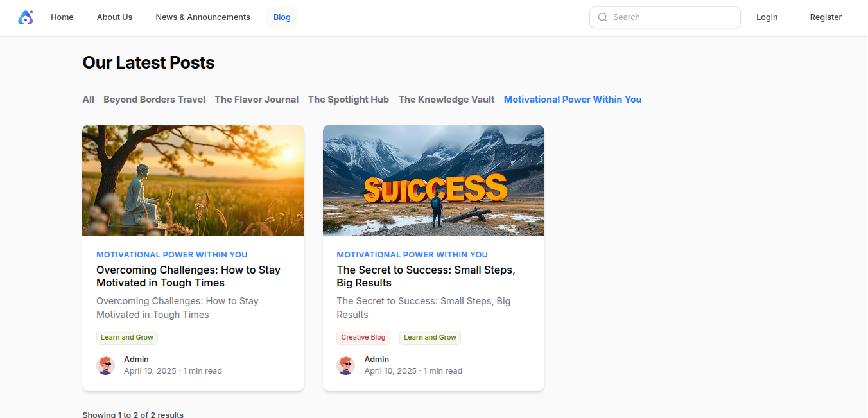The image size is (868, 418).
Task: Click the site logo icon
Action: 25,17
